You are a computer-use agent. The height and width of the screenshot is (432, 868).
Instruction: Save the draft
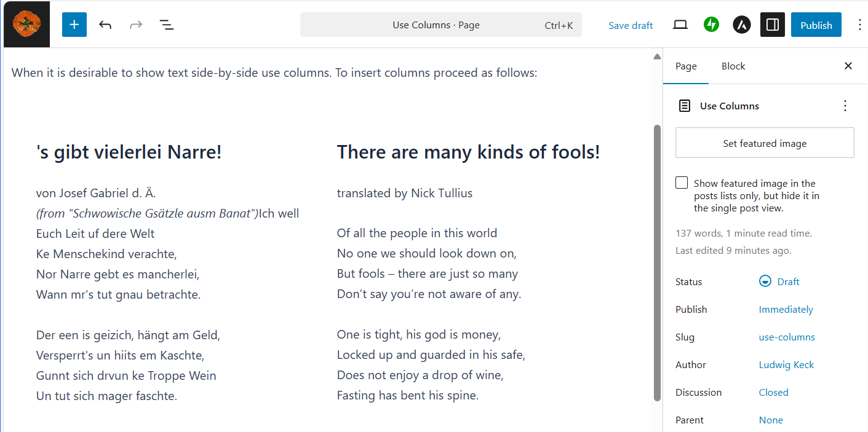coord(631,25)
